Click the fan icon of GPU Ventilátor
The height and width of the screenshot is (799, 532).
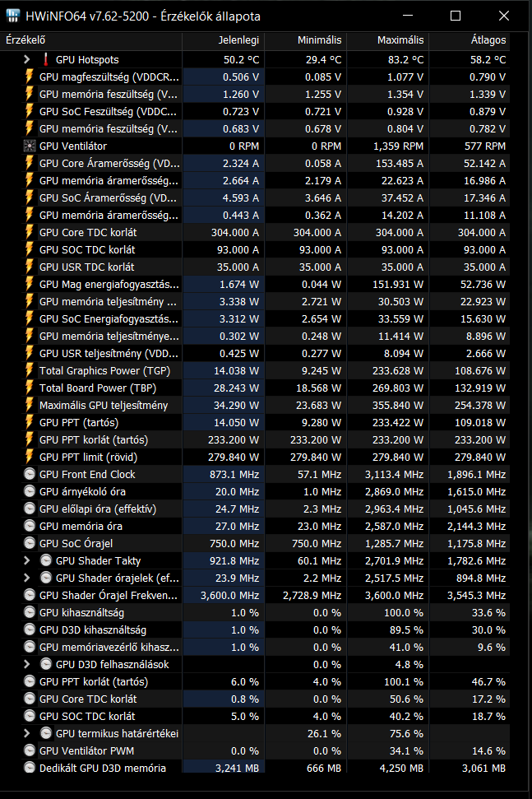pos(30,146)
